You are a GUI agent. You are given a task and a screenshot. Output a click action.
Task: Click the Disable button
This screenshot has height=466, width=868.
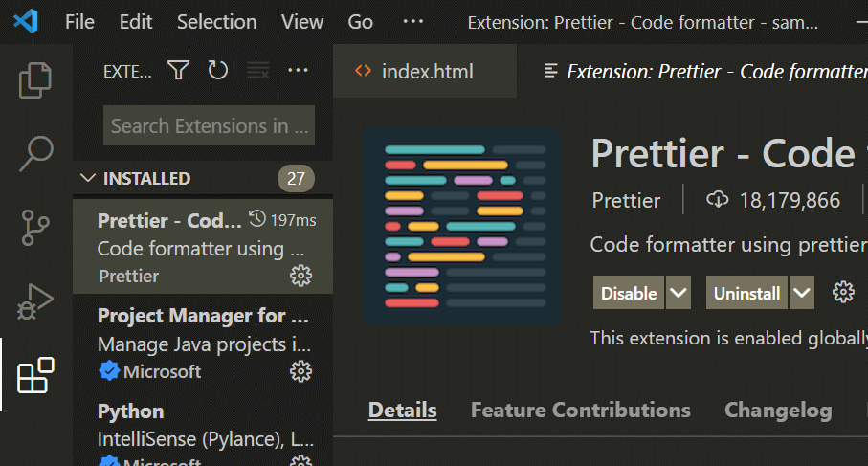(629, 292)
